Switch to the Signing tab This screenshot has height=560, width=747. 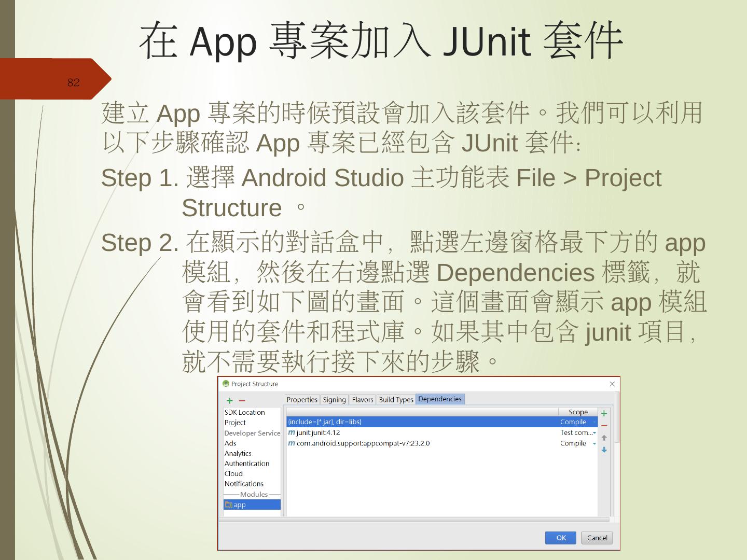coord(334,399)
